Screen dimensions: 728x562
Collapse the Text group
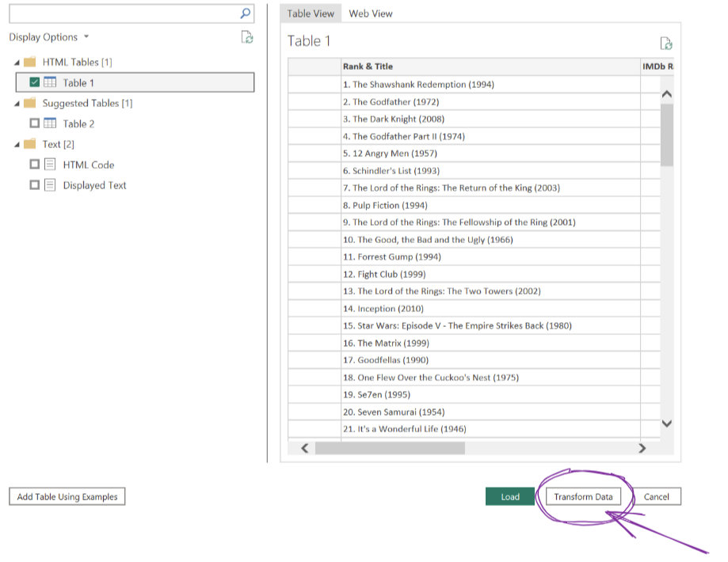pyautogui.click(x=17, y=144)
